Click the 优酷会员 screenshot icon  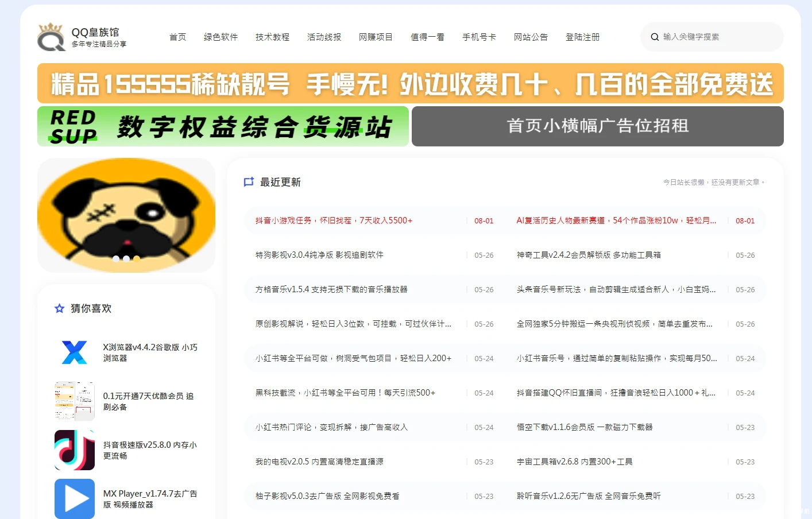[x=74, y=401]
